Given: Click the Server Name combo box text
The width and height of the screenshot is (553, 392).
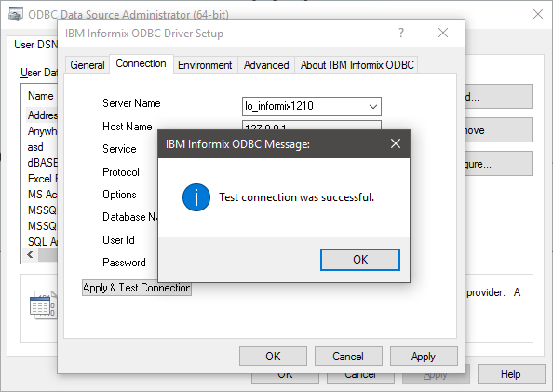Looking at the screenshot, I should [x=279, y=106].
